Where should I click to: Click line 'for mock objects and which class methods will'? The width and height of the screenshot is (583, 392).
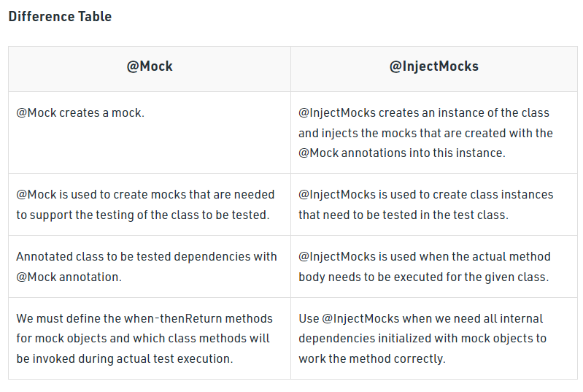[x=143, y=339]
